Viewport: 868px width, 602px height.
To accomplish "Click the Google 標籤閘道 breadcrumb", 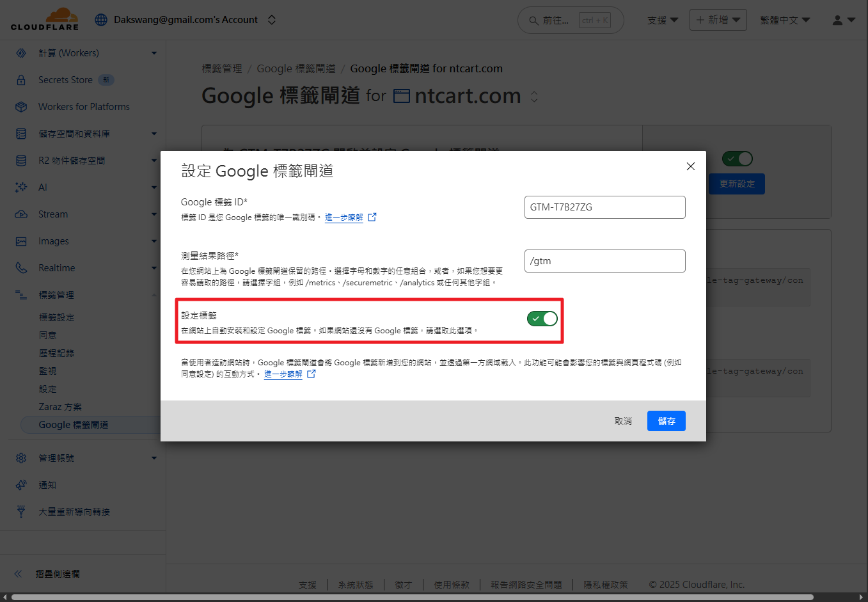I will point(296,68).
